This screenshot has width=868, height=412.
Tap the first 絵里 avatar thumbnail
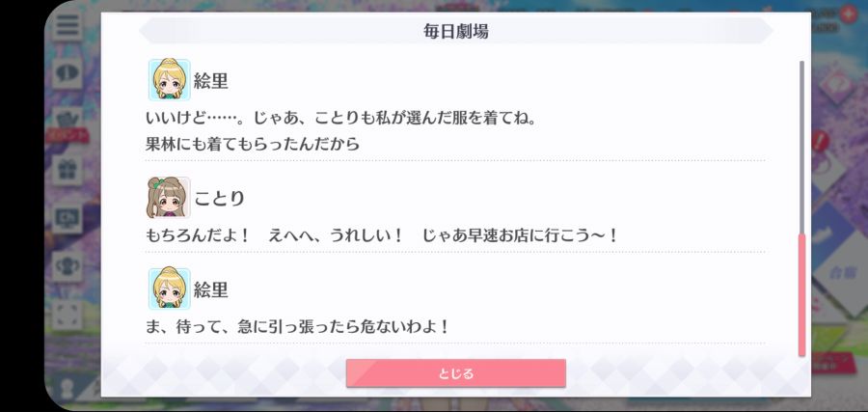pyautogui.click(x=170, y=80)
